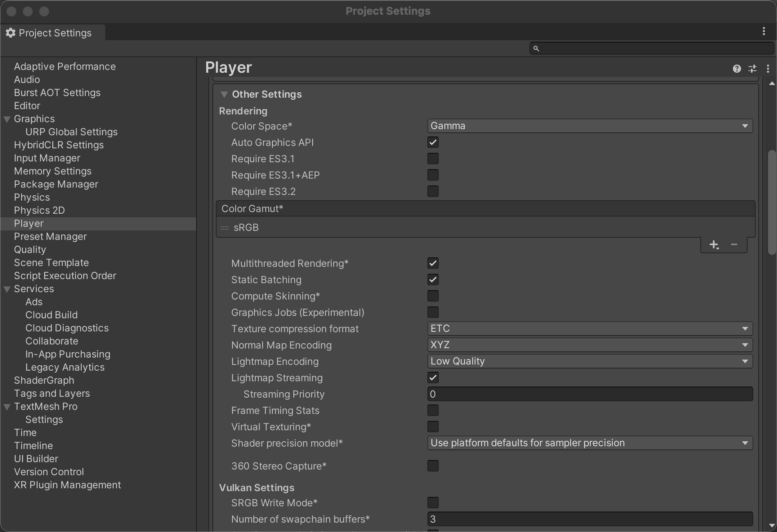Open Preset Manager settings
Image resolution: width=777 pixels, height=532 pixels.
click(50, 237)
